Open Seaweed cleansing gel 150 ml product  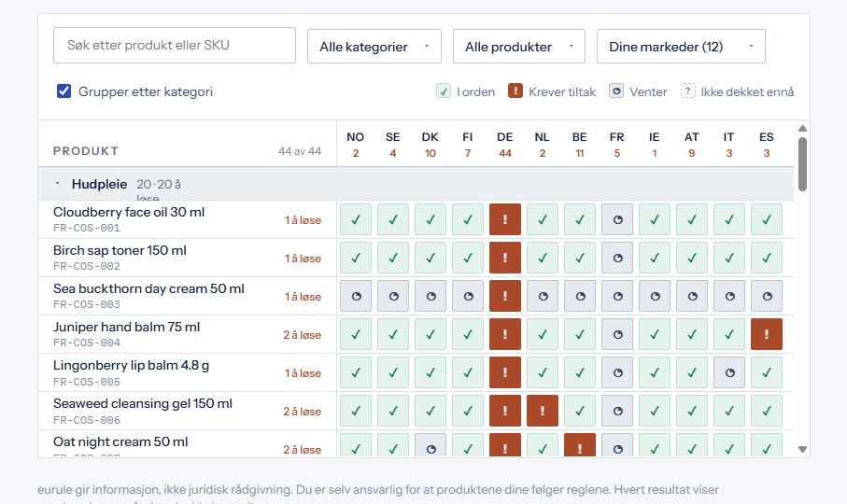tap(143, 403)
